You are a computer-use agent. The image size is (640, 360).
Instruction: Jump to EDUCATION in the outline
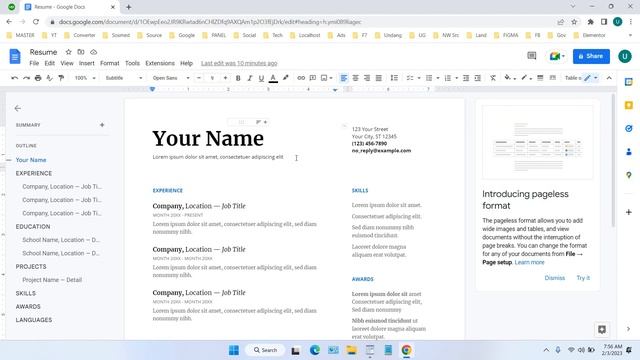(33, 227)
